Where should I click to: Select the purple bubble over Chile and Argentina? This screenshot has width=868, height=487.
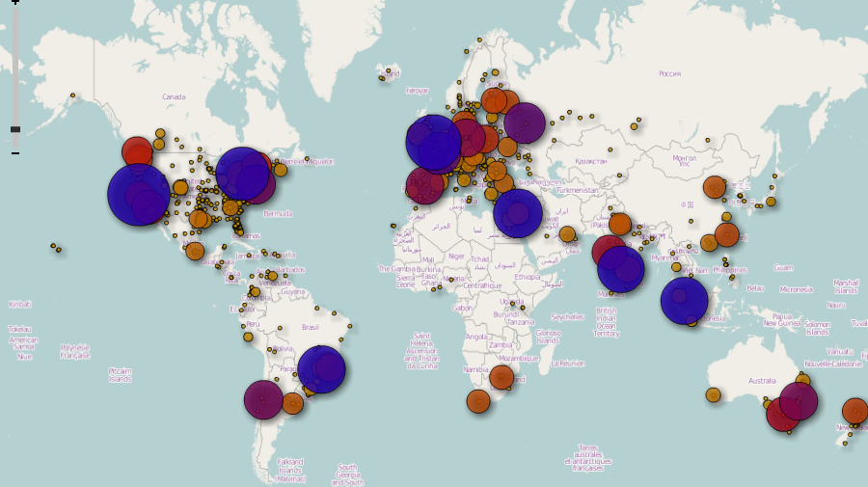point(263,399)
